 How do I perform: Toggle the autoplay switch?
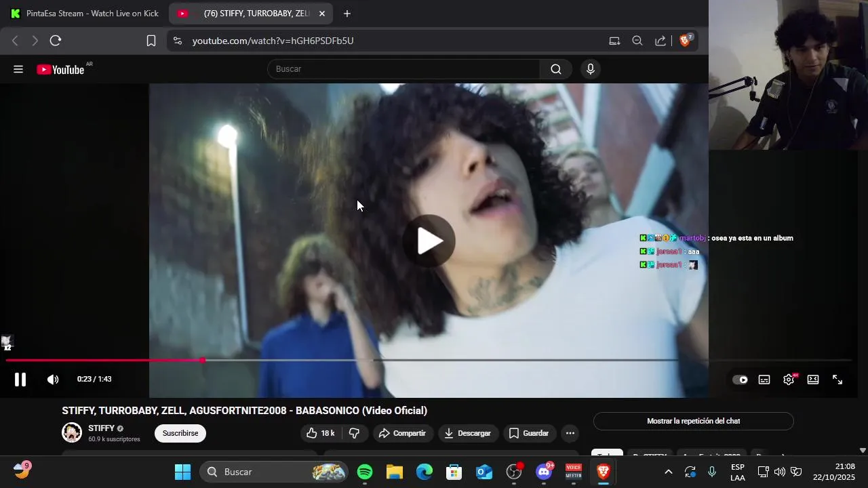coord(740,380)
